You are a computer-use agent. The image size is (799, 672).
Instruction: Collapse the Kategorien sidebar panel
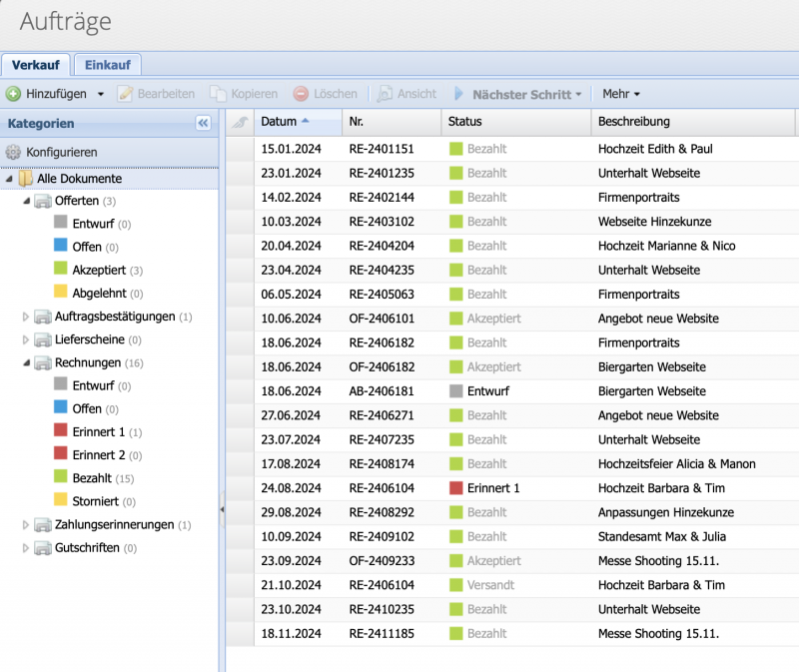(x=203, y=124)
